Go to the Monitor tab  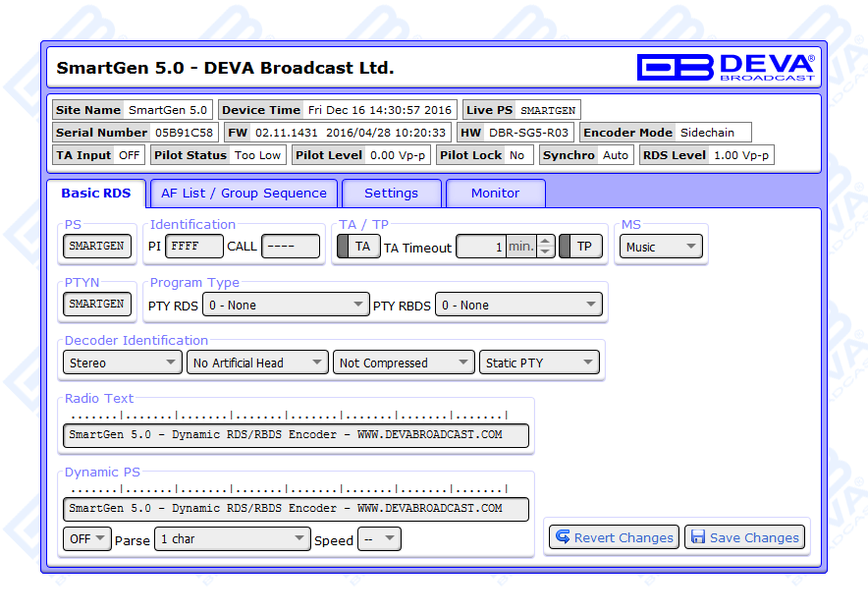click(495, 194)
